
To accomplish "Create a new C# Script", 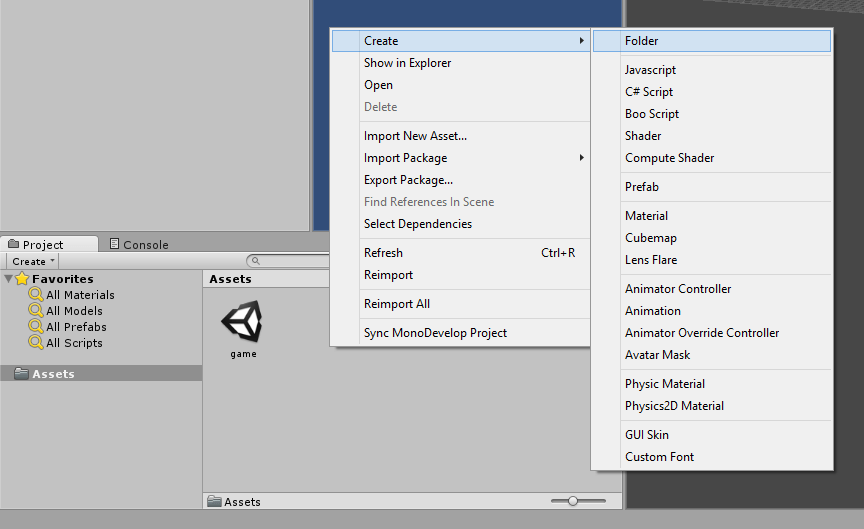I will [x=649, y=92].
